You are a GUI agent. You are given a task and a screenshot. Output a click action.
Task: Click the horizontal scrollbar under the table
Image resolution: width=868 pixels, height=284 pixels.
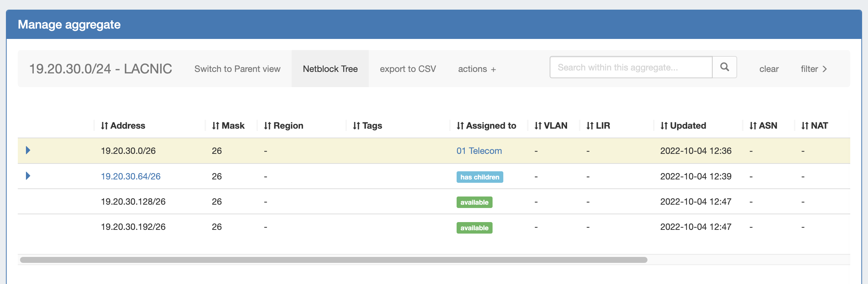334,260
